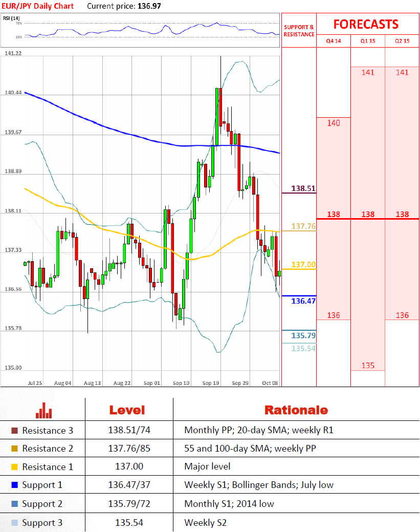
Task: Click the SUPPORT & RESISTANCE column header
Action: click(299, 31)
